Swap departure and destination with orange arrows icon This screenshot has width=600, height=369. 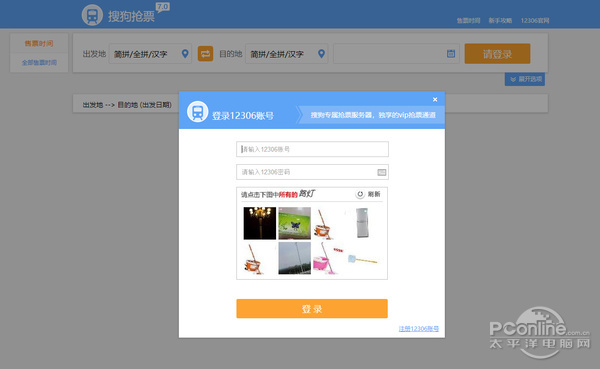pos(205,54)
